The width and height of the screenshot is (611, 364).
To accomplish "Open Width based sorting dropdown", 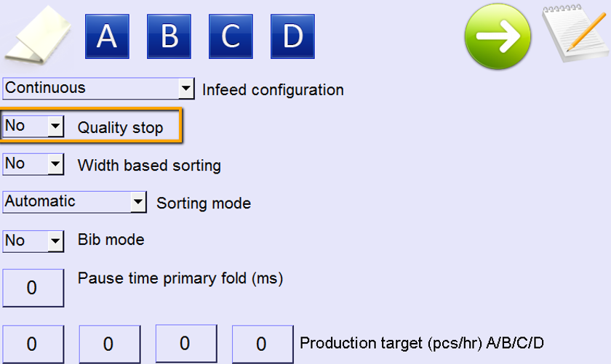I will pyautogui.click(x=55, y=164).
